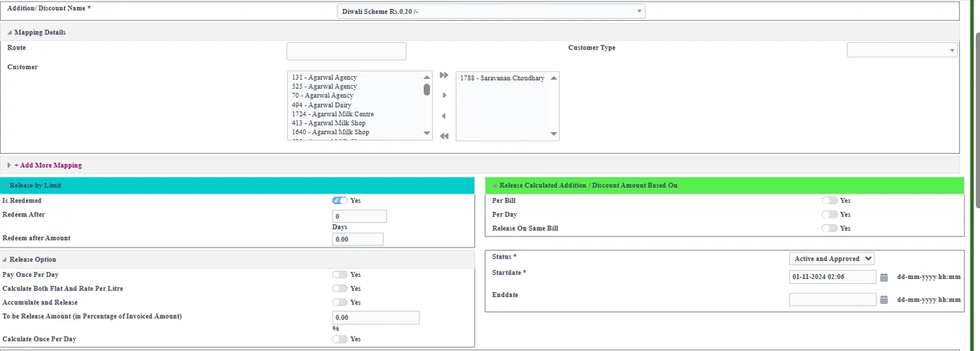Click the Redeem After days field
The height and width of the screenshot is (351, 980).
(359, 217)
